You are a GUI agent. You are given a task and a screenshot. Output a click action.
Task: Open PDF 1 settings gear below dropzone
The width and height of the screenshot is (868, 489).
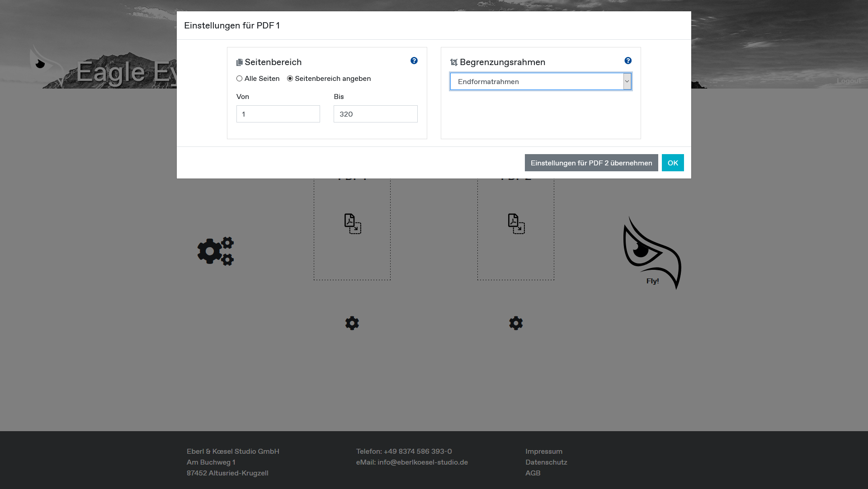352,323
